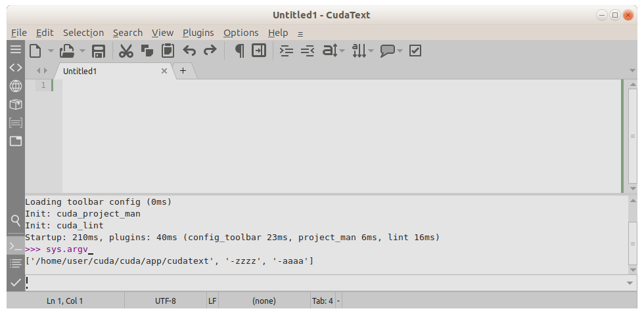Screen dimensions: 644x315
Task: Unindent the selected lines
Action: pos(308,51)
